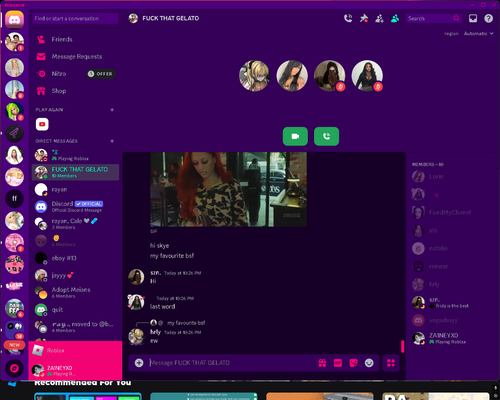Screen dimensions: 500x400
Task: Open green-haired avatar server icon
Action: click(x=14, y=111)
